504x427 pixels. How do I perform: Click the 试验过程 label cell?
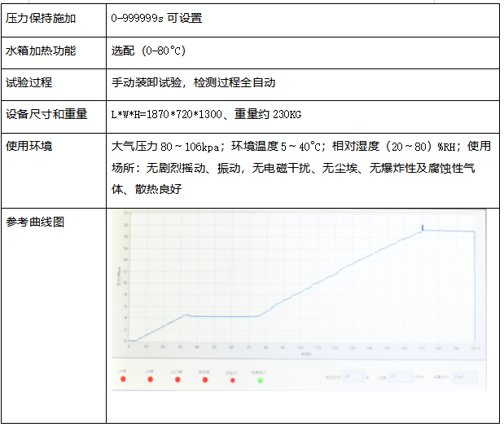[x=29, y=82]
